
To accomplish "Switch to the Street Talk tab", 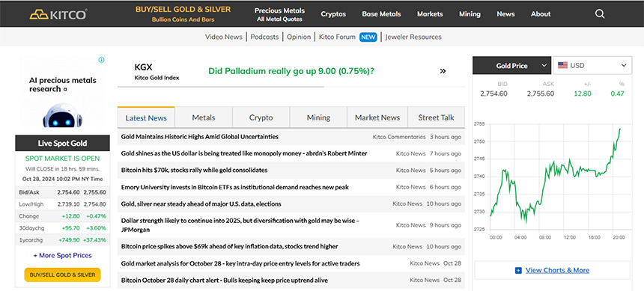I will (436, 117).
